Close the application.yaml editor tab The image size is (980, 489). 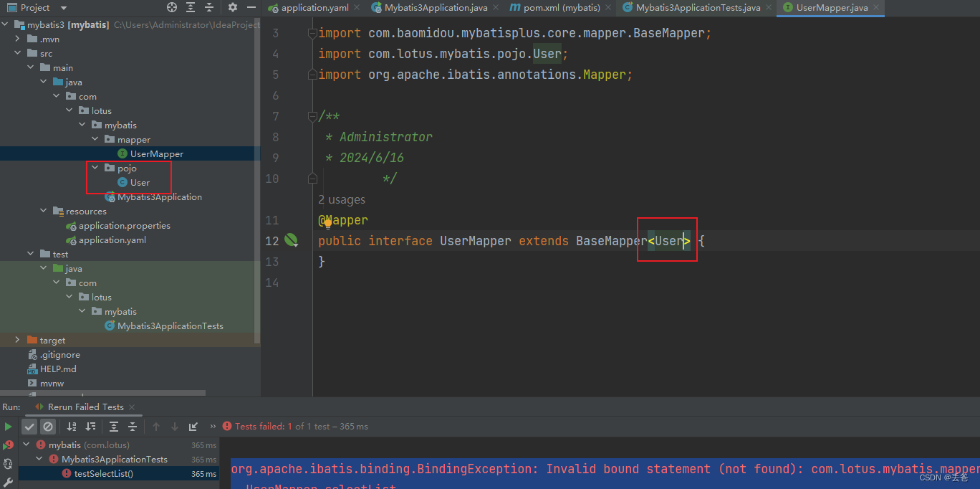pyautogui.click(x=357, y=8)
